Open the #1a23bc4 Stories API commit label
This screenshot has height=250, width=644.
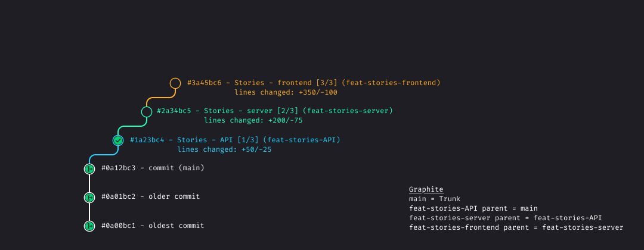click(235, 140)
